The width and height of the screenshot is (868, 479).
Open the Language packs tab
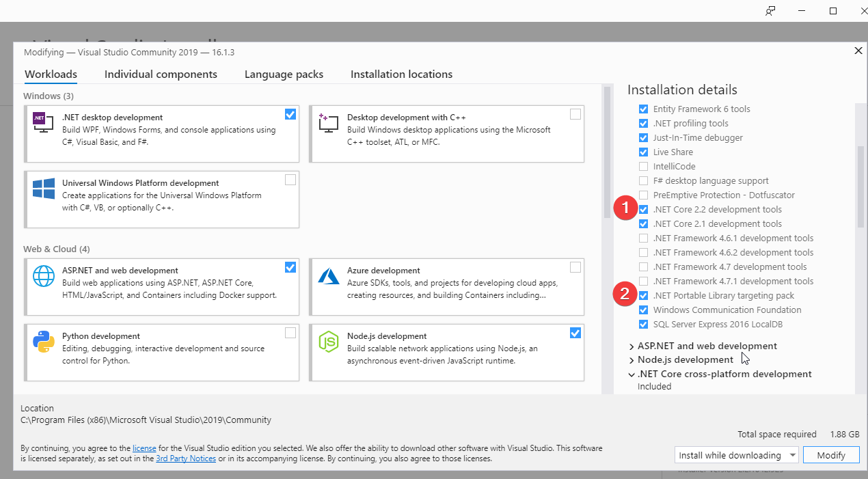[x=284, y=74]
